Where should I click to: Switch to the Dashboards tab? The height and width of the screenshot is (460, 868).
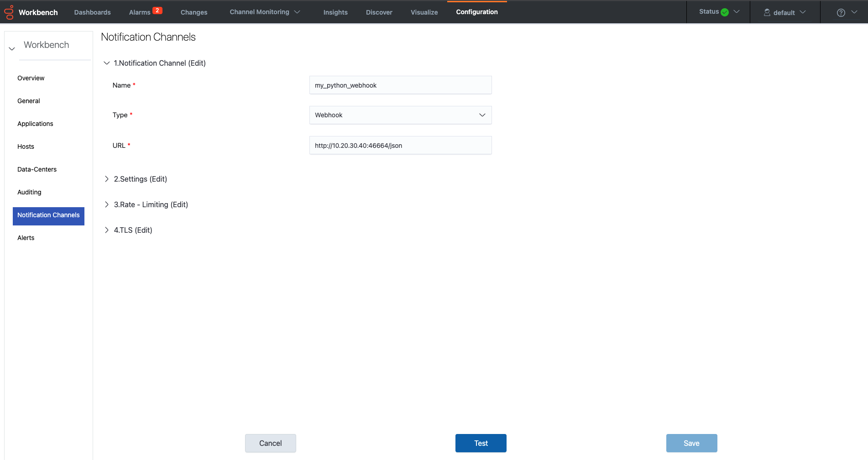[93, 12]
